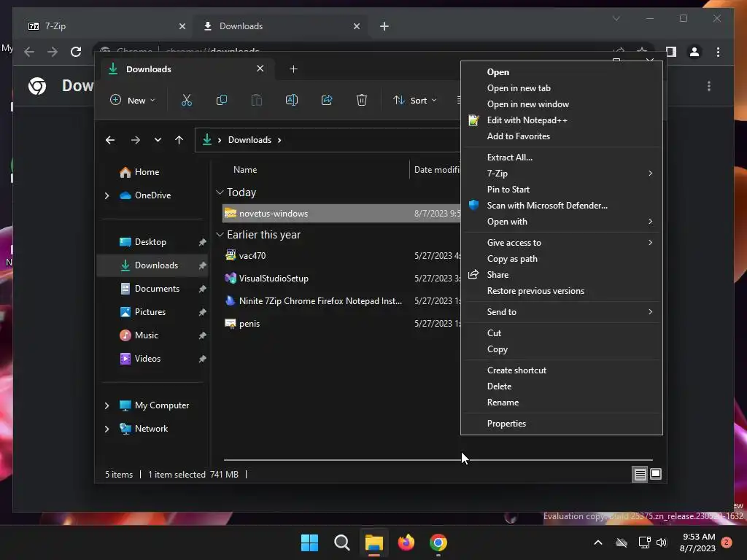This screenshot has height=560, width=747.
Task: Choose Copy as path
Action: 562,259
